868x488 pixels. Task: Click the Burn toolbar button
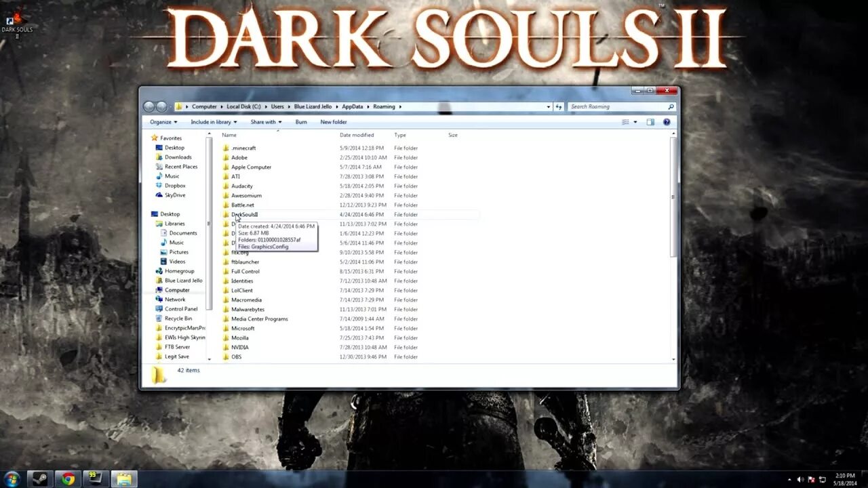coord(301,122)
